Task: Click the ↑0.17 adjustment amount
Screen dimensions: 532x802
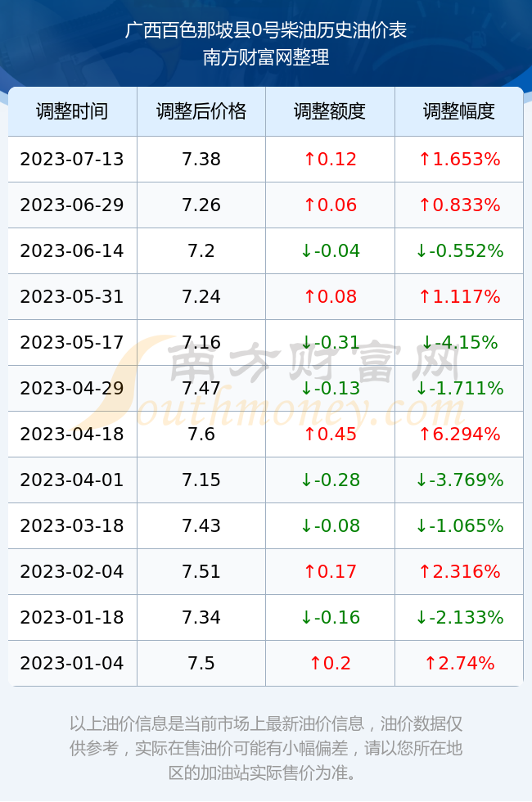Action: click(x=330, y=571)
